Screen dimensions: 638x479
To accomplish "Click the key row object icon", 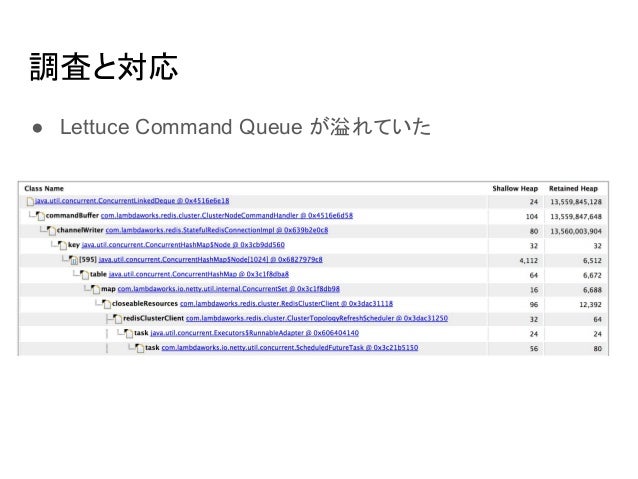I will (x=62, y=245).
